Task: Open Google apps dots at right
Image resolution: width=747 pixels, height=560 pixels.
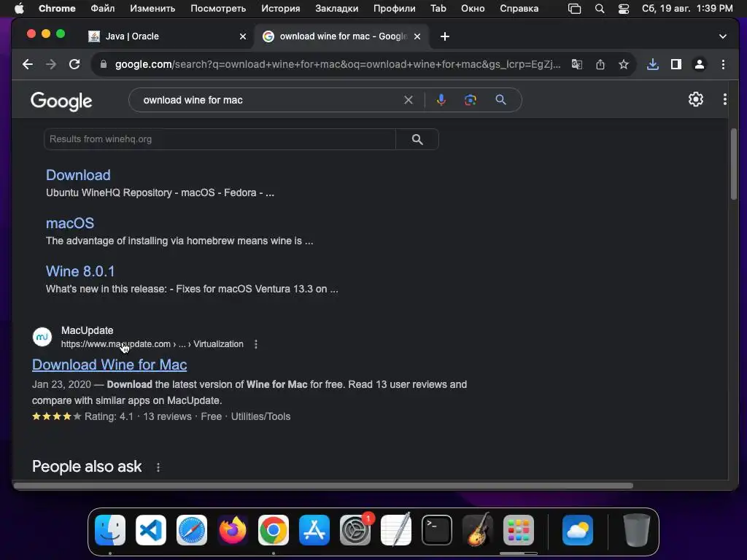Action: (x=724, y=99)
